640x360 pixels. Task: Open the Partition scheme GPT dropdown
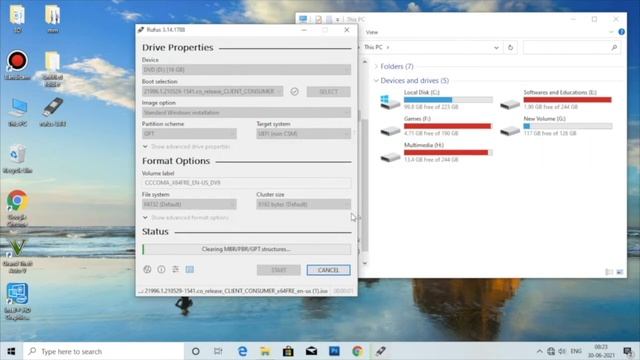[x=189, y=134]
